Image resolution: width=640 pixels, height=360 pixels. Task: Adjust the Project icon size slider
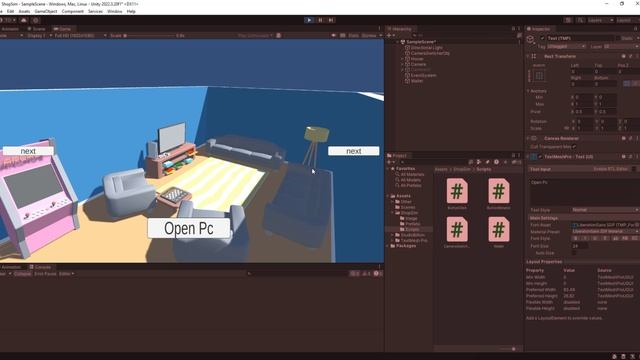pyautogui.click(x=508, y=349)
